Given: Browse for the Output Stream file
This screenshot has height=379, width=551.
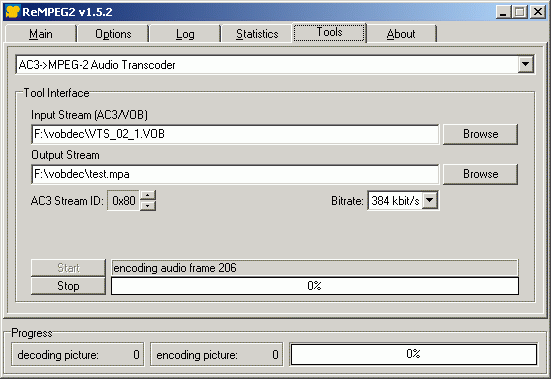Looking at the screenshot, I should 480,174.
